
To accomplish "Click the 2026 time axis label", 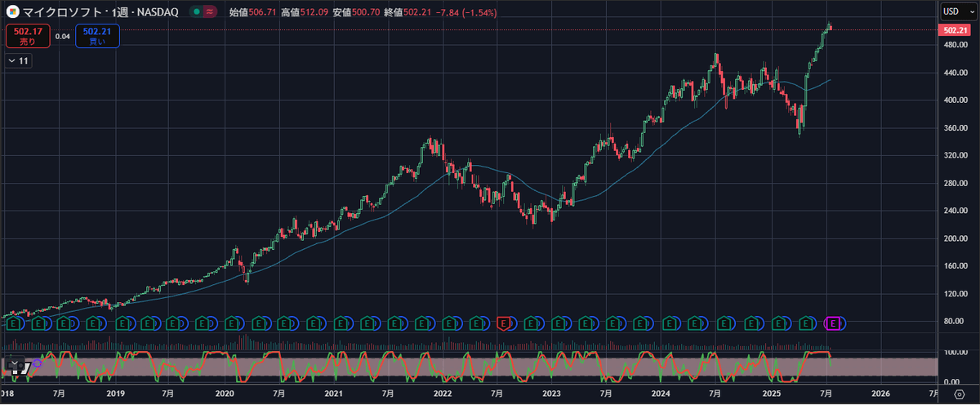I will [x=880, y=393].
